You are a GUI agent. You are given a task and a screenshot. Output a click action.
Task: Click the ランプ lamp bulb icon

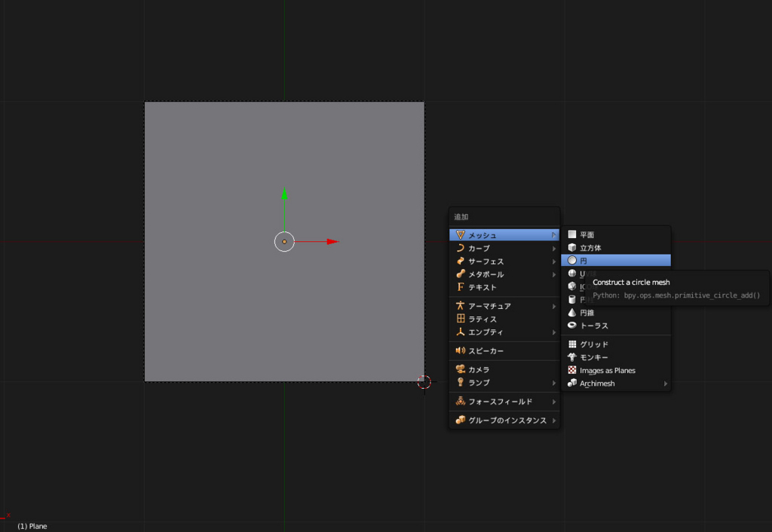click(461, 382)
